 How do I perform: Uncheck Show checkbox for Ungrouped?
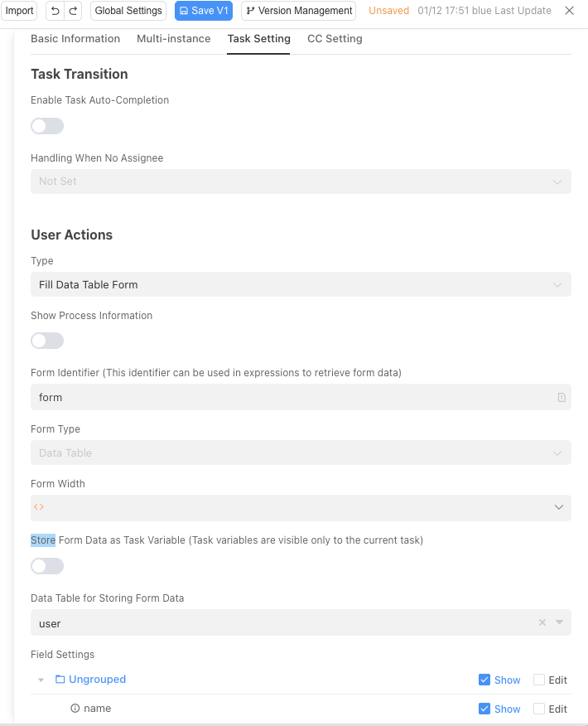pos(484,680)
